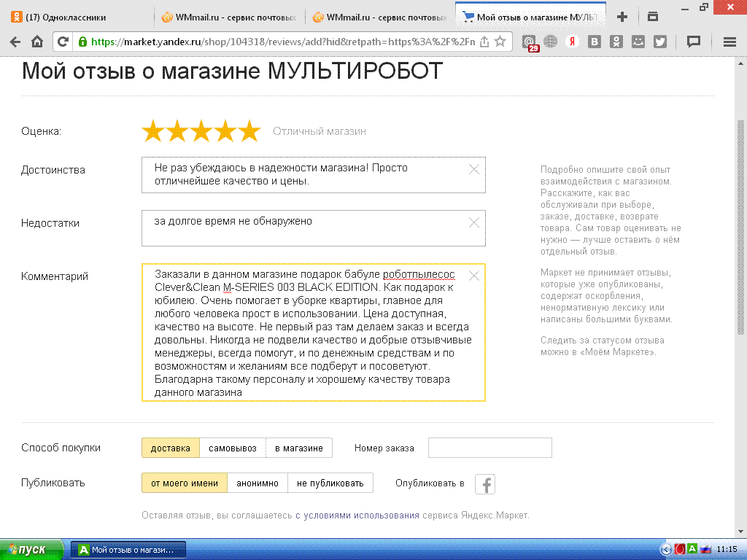Image resolution: width=747 pixels, height=560 pixels.
Task: Open the chat bubble toolbar icon
Action: [694, 42]
